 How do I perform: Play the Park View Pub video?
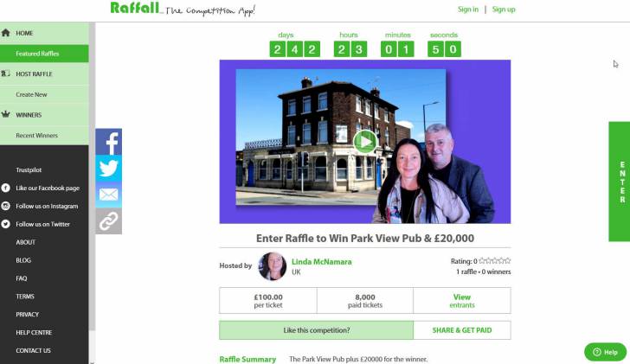365,142
